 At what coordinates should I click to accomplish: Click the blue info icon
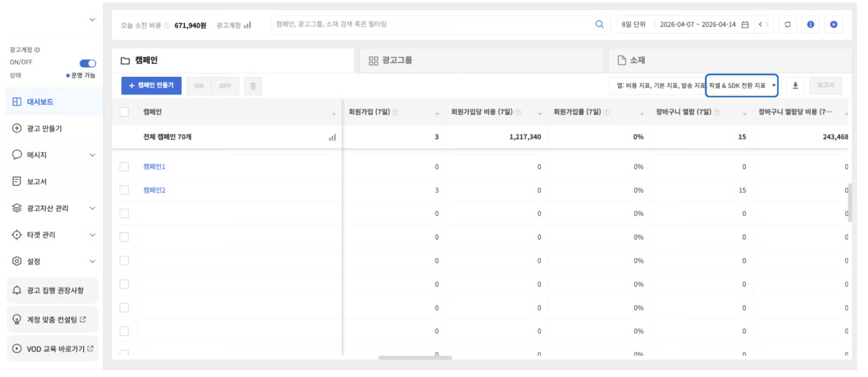pyautogui.click(x=810, y=24)
